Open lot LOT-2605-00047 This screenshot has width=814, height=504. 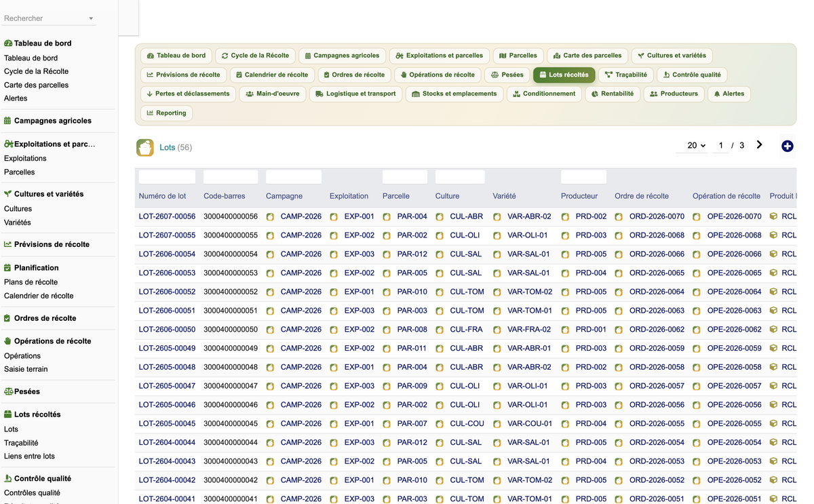point(167,386)
